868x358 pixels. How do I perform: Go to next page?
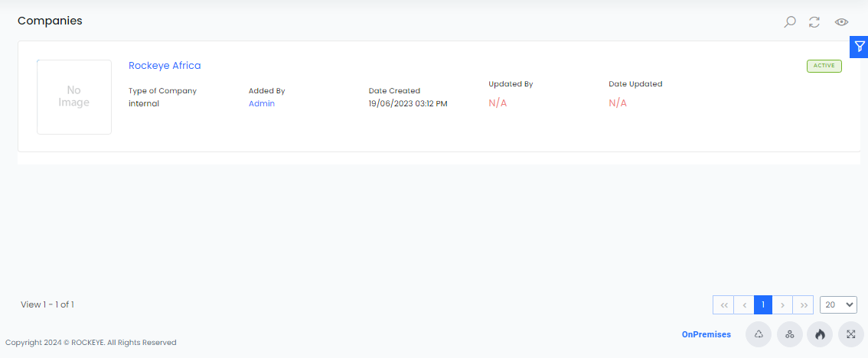pyautogui.click(x=782, y=305)
